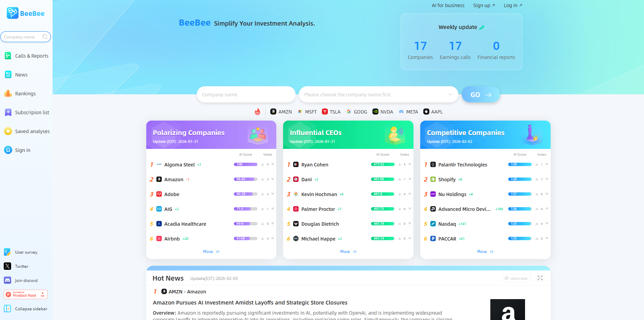
Task: Open Saved analyses
Action: [x=27, y=131]
